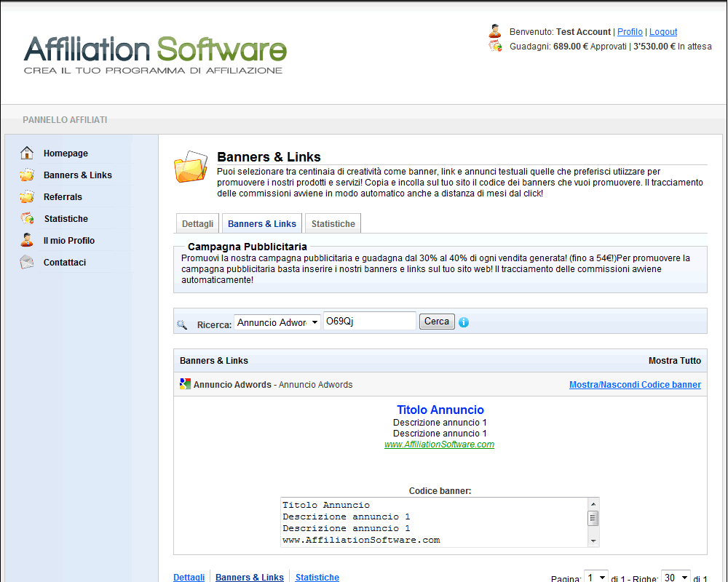728x582 pixels.
Task: Click the Contattaci envelope icon
Action: [x=27, y=262]
